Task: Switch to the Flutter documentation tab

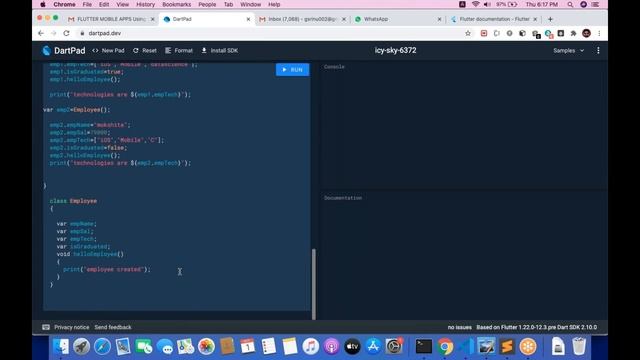Action: 494,19
